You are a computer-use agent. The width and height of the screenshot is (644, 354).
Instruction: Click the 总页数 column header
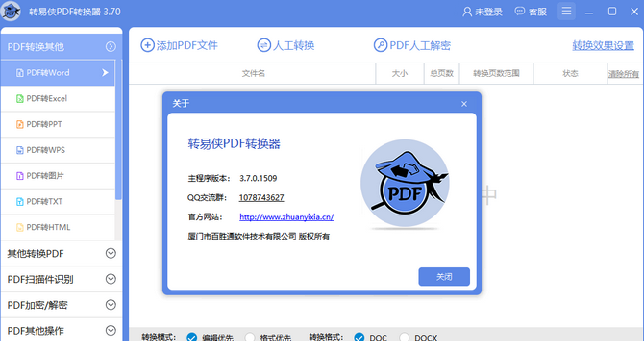pos(441,74)
